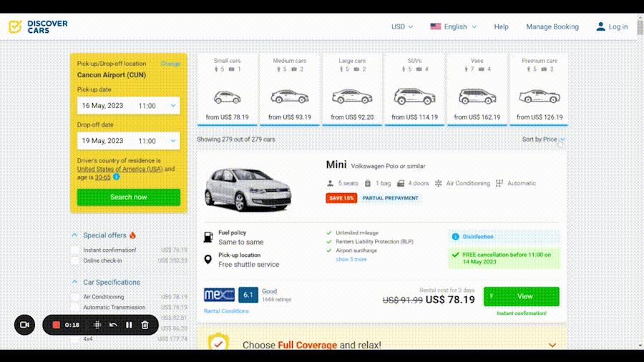
Task: Open the Sort by Price dropdown
Action: pyautogui.click(x=543, y=140)
